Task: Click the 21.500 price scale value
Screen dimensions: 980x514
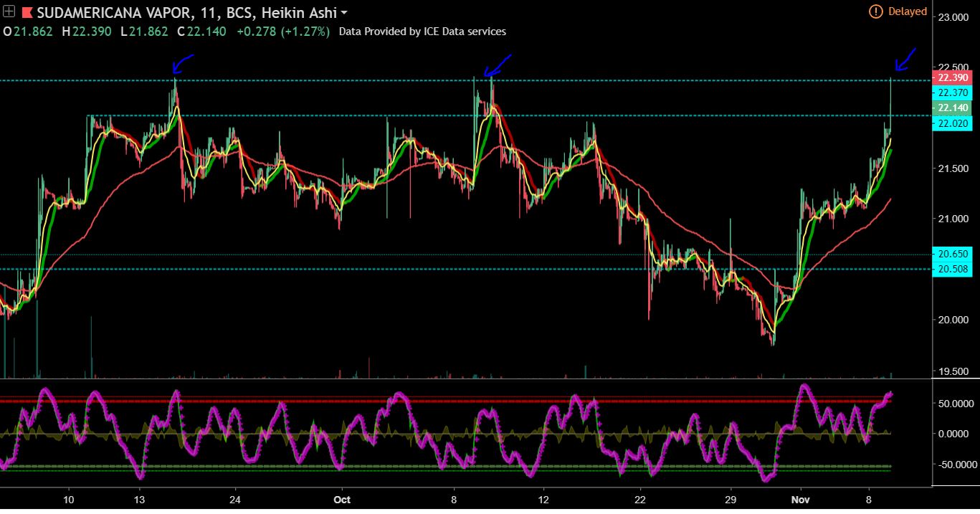Action: pyautogui.click(x=953, y=168)
